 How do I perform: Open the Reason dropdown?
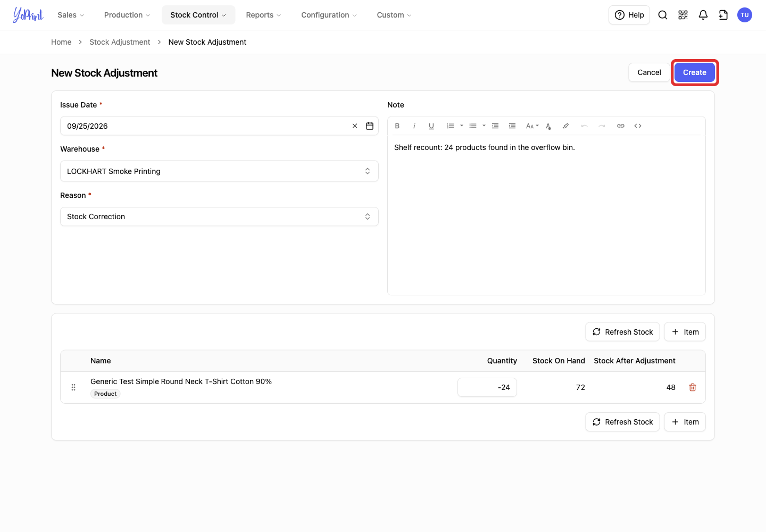(x=219, y=217)
